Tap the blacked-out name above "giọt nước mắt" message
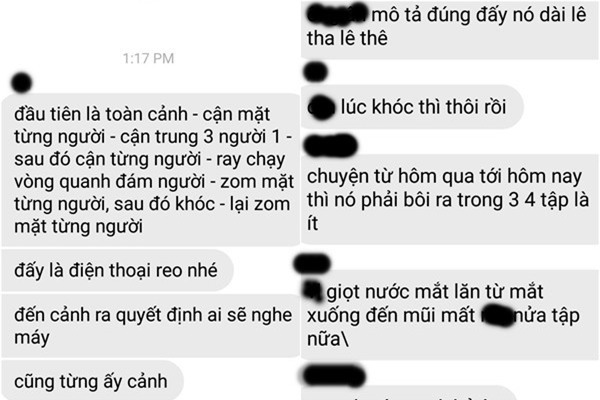Screen dimensions: 600x400 coord(312,263)
